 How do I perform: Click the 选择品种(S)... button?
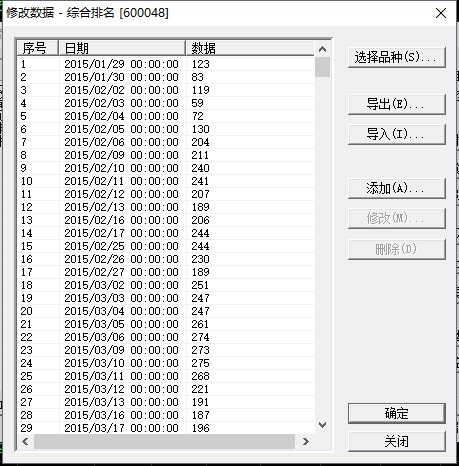click(x=397, y=58)
